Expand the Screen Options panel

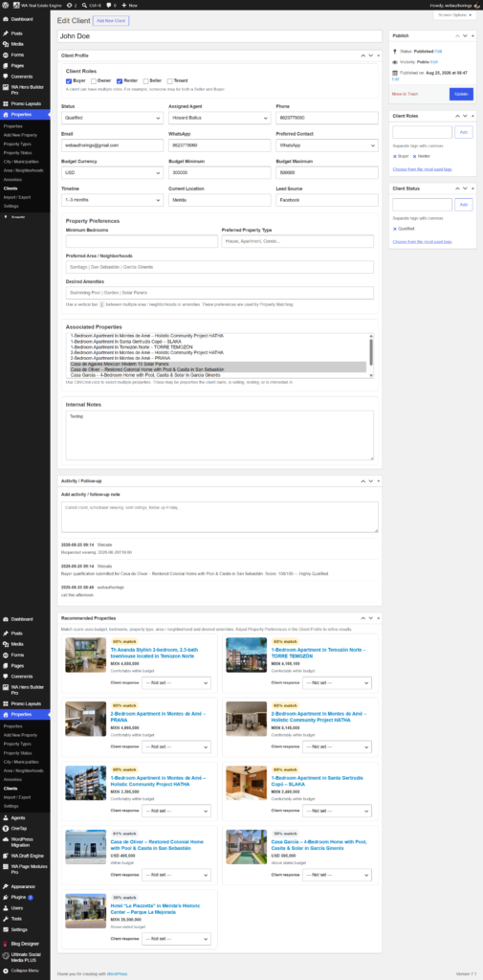455,14
